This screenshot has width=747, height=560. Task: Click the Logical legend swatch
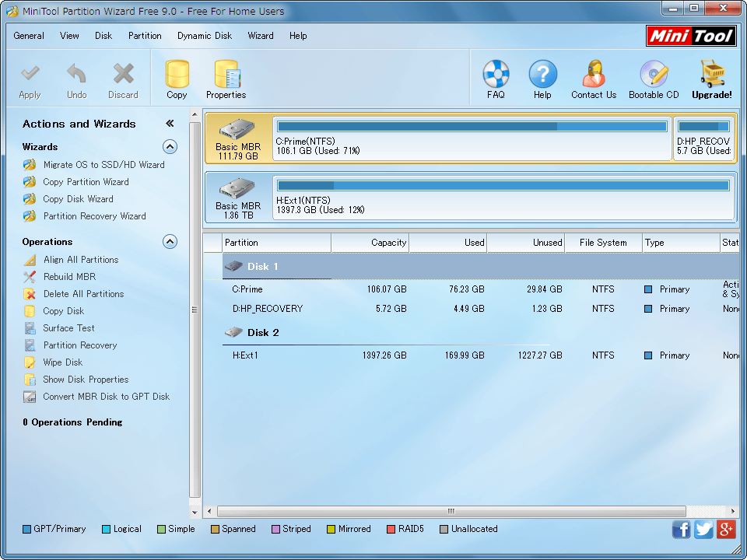(x=107, y=530)
